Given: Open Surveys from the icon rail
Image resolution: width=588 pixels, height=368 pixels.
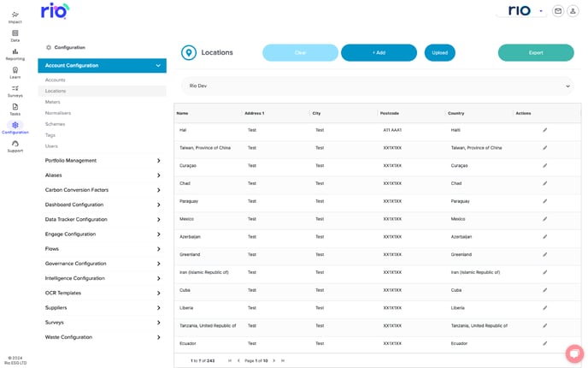Looking at the screenshot, I should click(15, 91).
